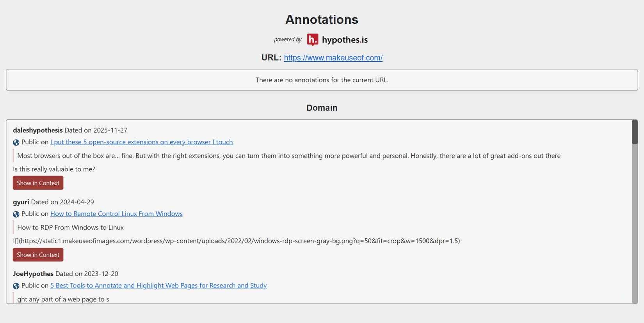Click 'Is this really valuable to me?' comment

point(54,169)
